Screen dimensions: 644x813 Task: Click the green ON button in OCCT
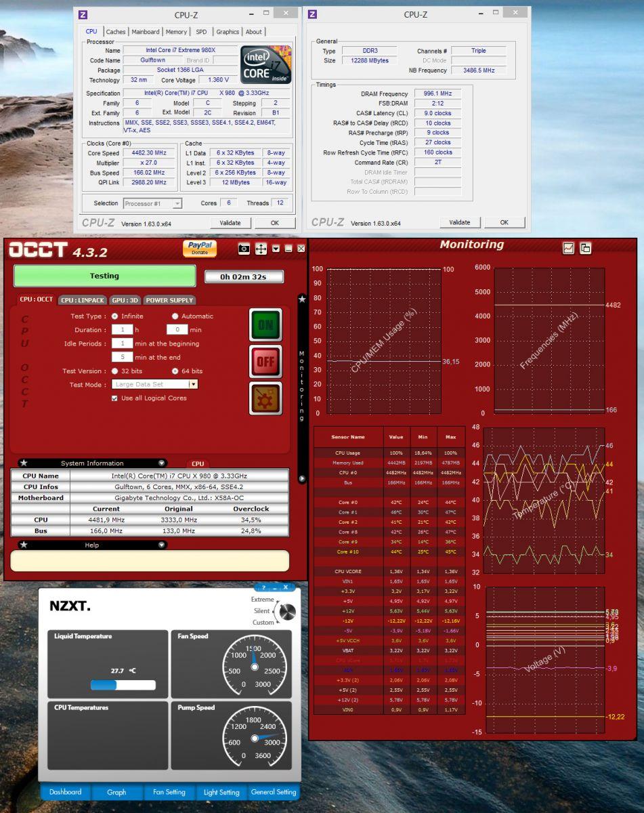[x=265, y=325]
